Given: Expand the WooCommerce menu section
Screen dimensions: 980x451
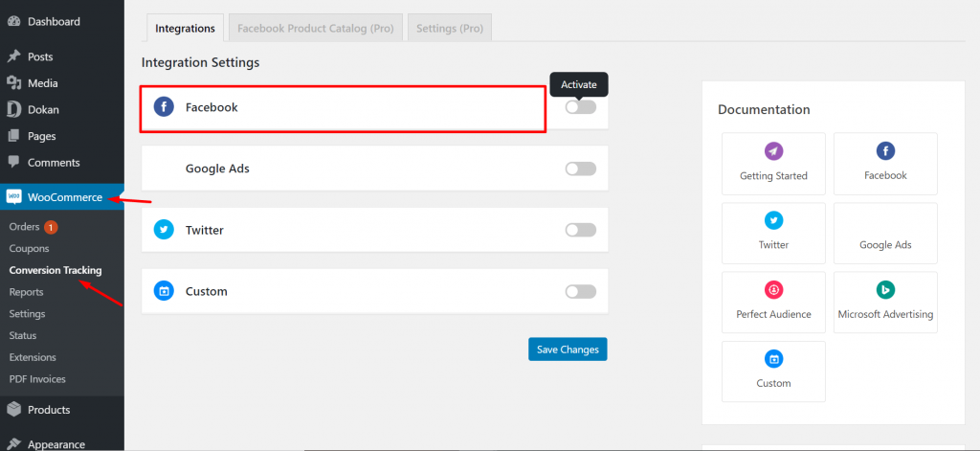Looking at the screenshot, I should pyautogui.click(x=64, y=197).
